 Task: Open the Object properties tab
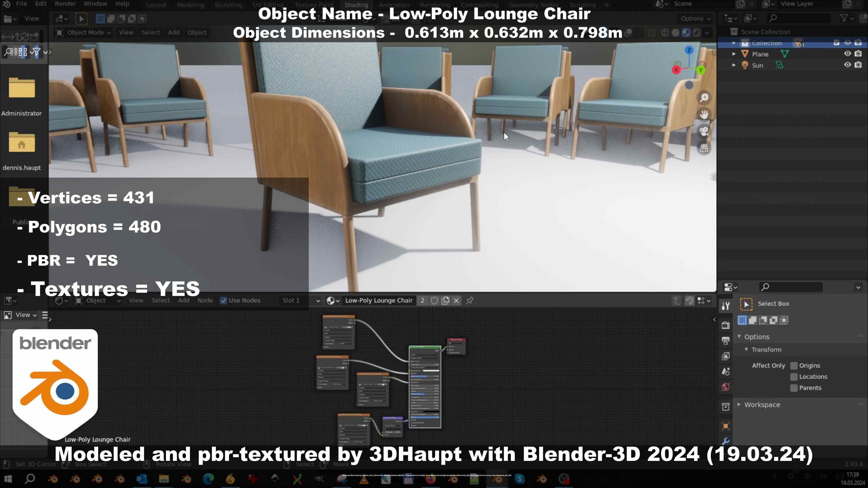[726, 426]
